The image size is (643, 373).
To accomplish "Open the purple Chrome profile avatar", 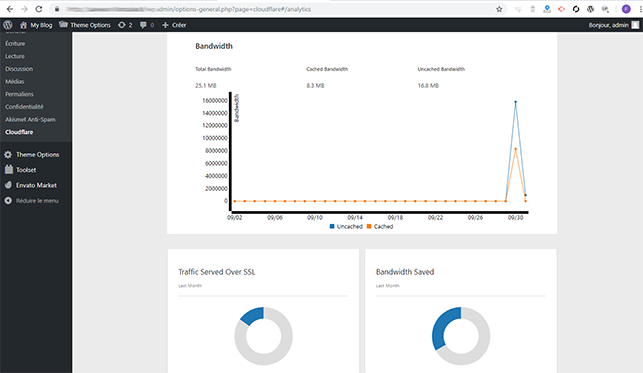I will pyautogui.click(x=626, y=9).
